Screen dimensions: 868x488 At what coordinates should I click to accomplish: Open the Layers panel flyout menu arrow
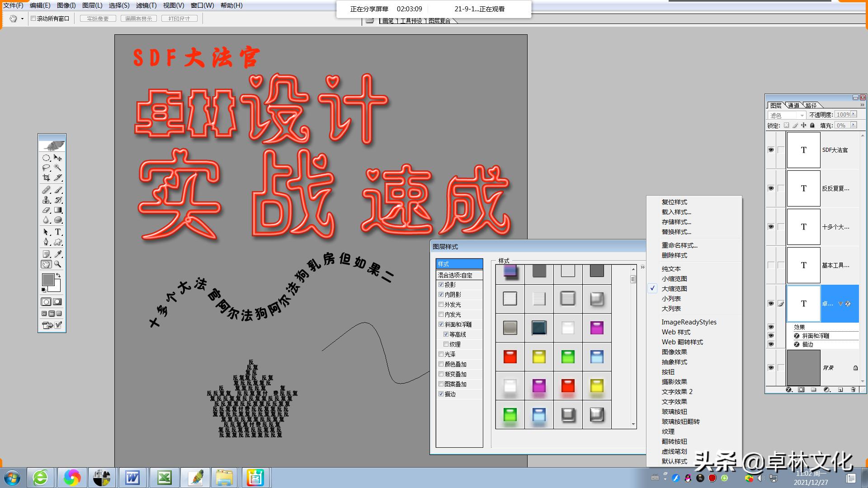pyautogui.click(x=862, y=105)
